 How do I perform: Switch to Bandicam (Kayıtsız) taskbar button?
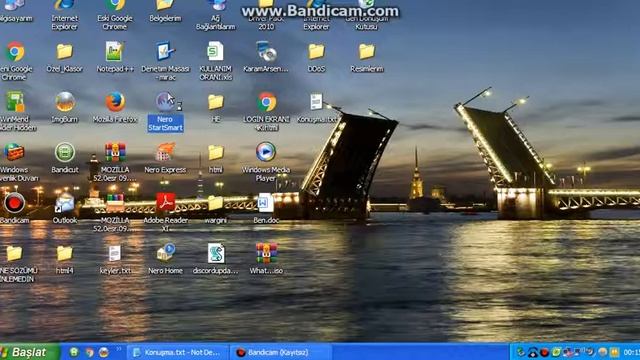point(282,352)
